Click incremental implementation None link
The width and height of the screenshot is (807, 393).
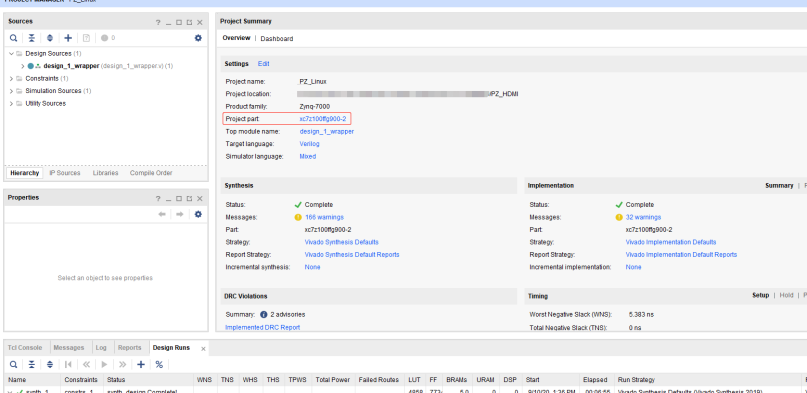(634, 267)
